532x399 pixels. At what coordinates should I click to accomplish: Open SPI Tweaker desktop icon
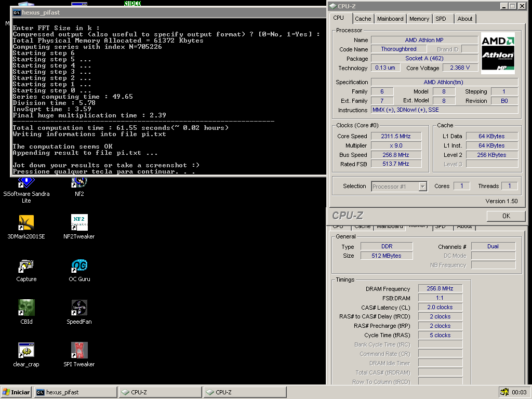[x=79, y=355]
